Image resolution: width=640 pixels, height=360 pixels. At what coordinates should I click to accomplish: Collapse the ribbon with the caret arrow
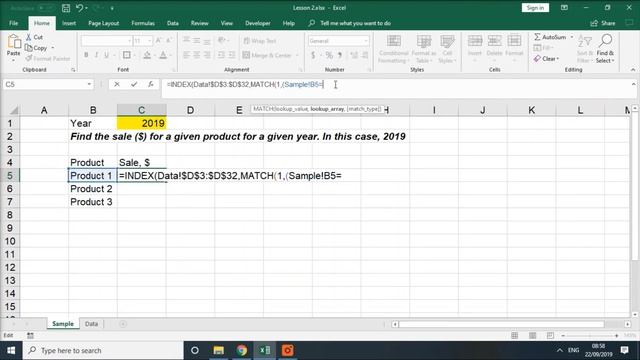[x=633, y=70]
